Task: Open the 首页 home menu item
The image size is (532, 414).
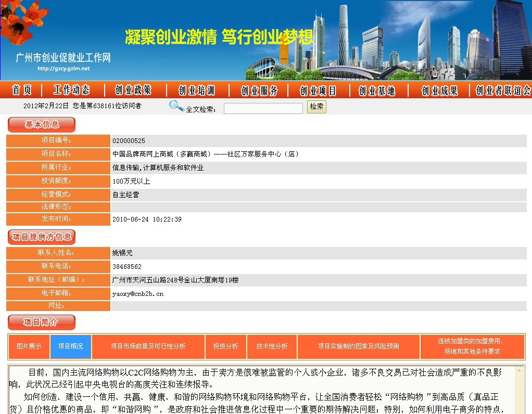Action: tap(22, 90)
